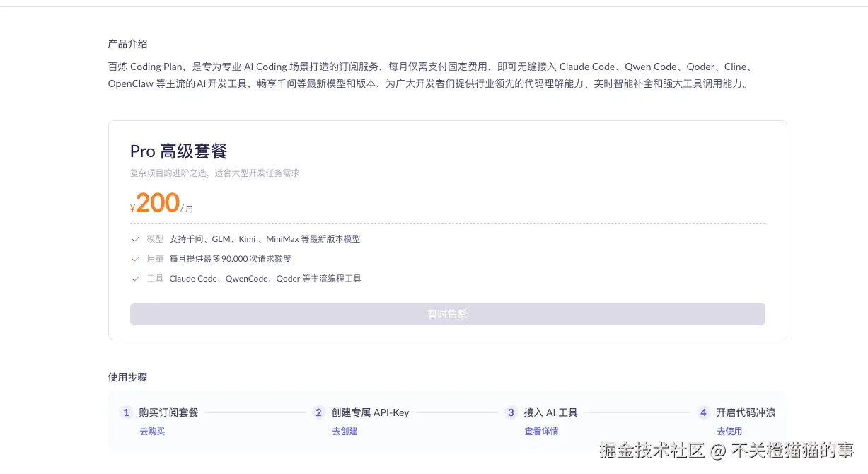Screen dimensions: 868x474
Task: Open the 查看详情 link under step 3
Action: pos(541,431)
